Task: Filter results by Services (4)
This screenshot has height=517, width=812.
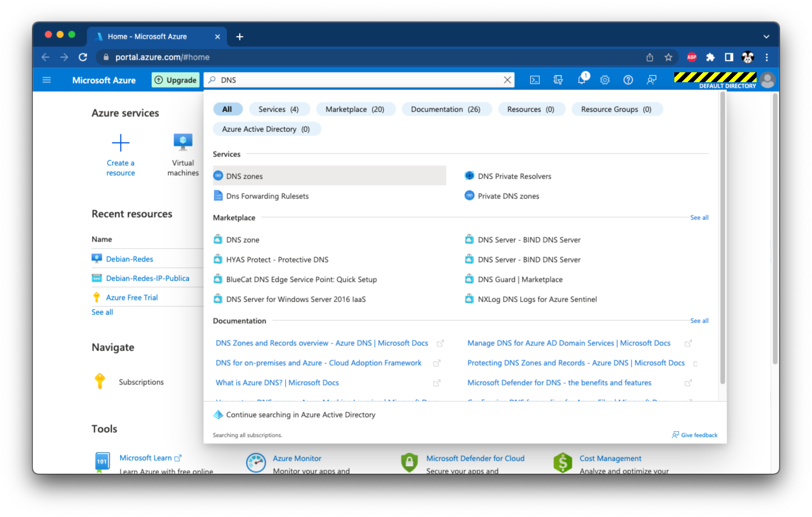Action: pyautogui.click(x=278, y=109)
